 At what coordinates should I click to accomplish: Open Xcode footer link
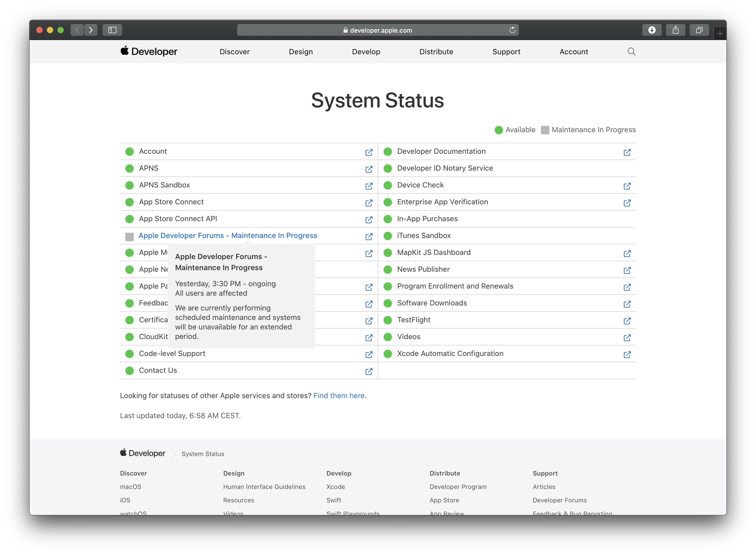coord(336,487)
